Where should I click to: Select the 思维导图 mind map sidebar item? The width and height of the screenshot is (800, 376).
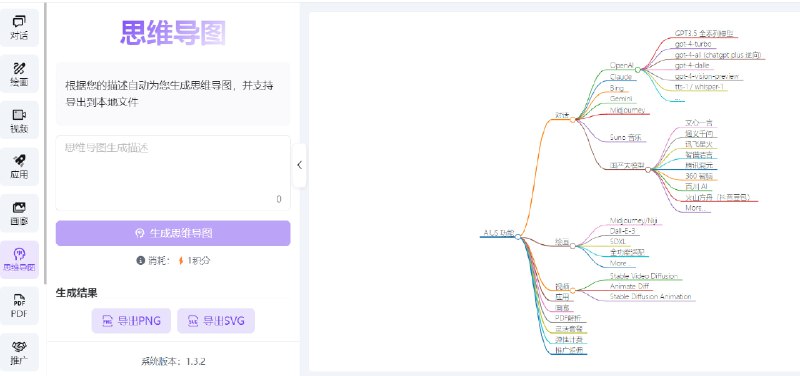[19, 260]
